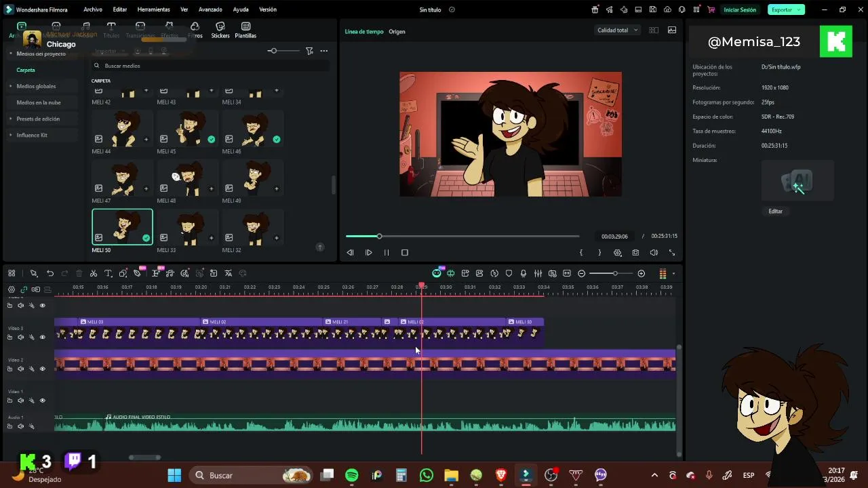Screen dimensions: 868x488
Task: Add MELI 33 to the timeline
Action: pos(211,238)
